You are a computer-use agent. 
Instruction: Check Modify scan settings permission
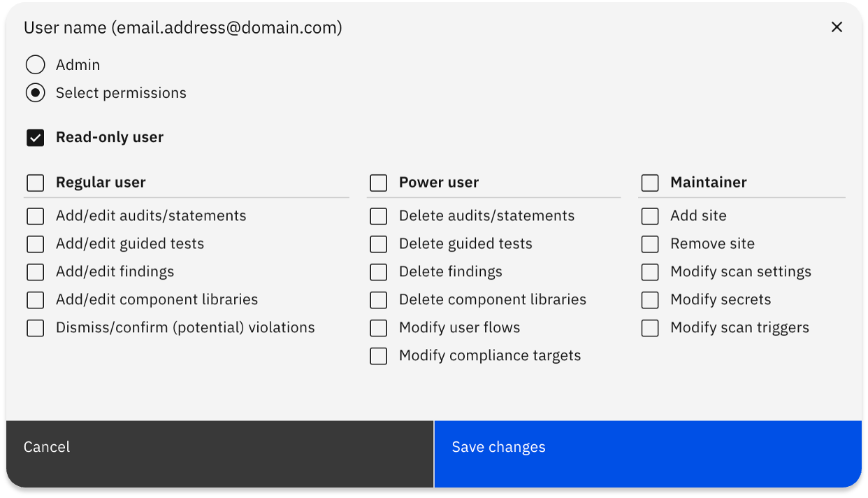tap(649, 272)
